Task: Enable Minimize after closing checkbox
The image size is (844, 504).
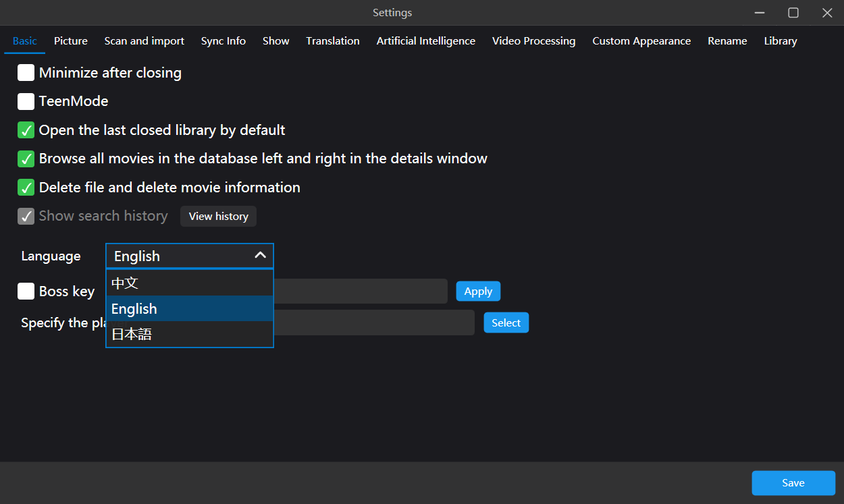Action: click(26, 73)
